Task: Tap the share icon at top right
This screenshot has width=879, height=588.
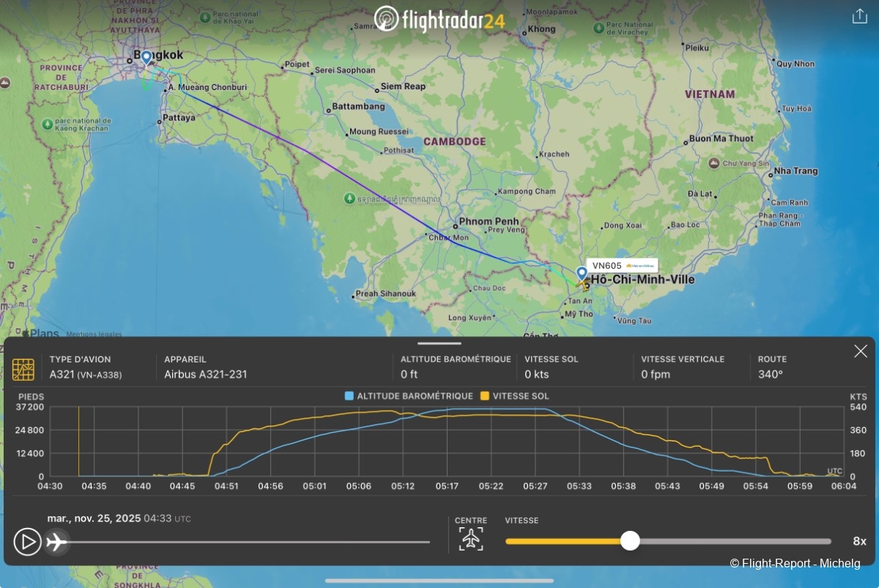Action: (859, 17)
